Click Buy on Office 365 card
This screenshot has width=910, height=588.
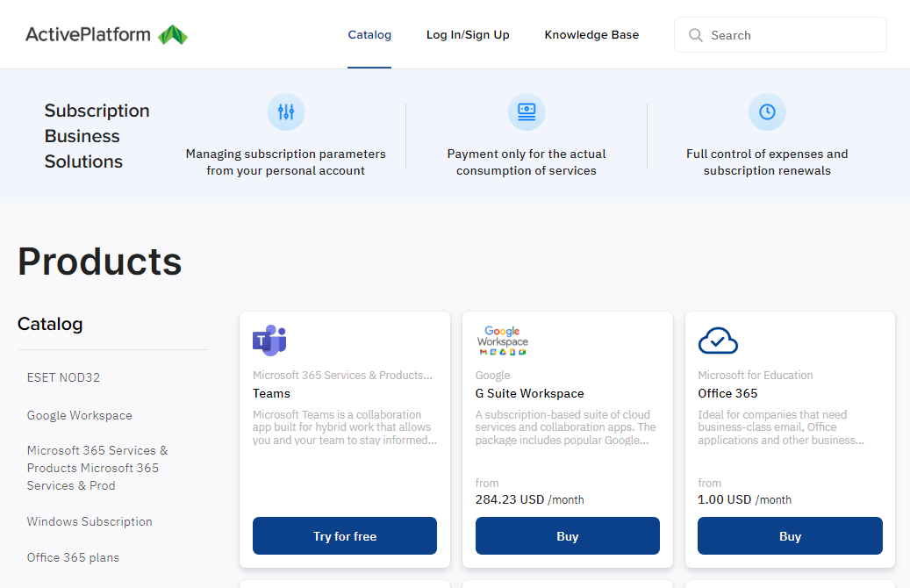pyautogui.click(x=790, y=535)
